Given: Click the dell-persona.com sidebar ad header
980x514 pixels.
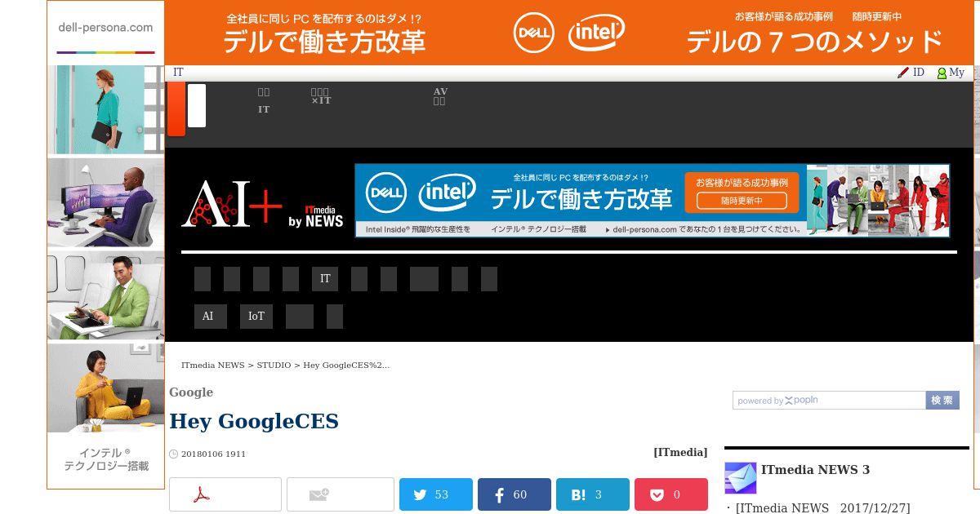Looking at the screenshot, I should pyautogui.click(x=105, y=28).
